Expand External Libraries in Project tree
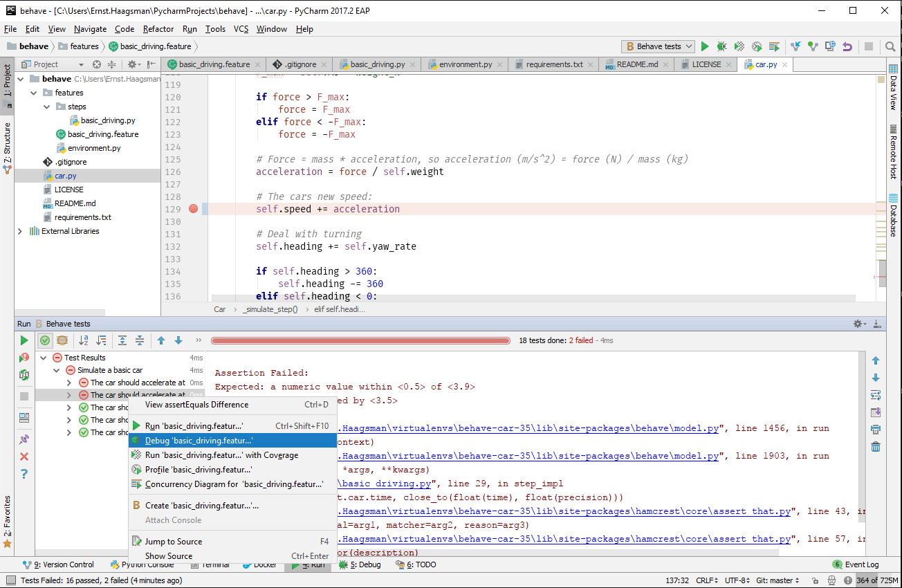 click(19, 231)
